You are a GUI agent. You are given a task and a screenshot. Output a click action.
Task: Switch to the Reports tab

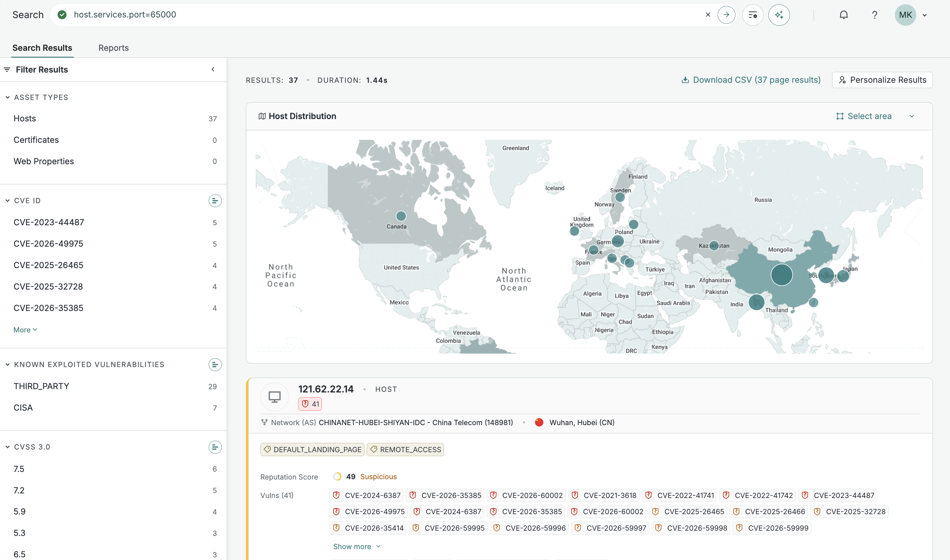pyautogui.click(x=114, y=48)
